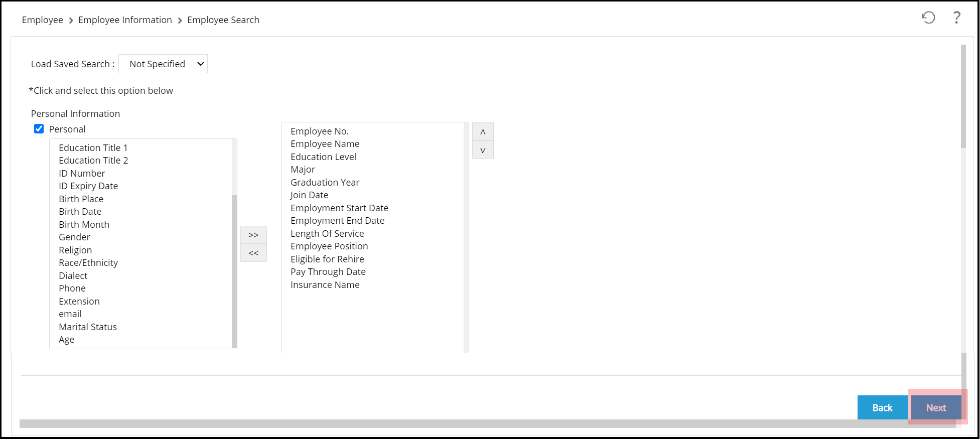Image resolution: width=980 pixels, height=439 pixels.
Task: Add fields using the >> button
Action: tap(253, 235)
